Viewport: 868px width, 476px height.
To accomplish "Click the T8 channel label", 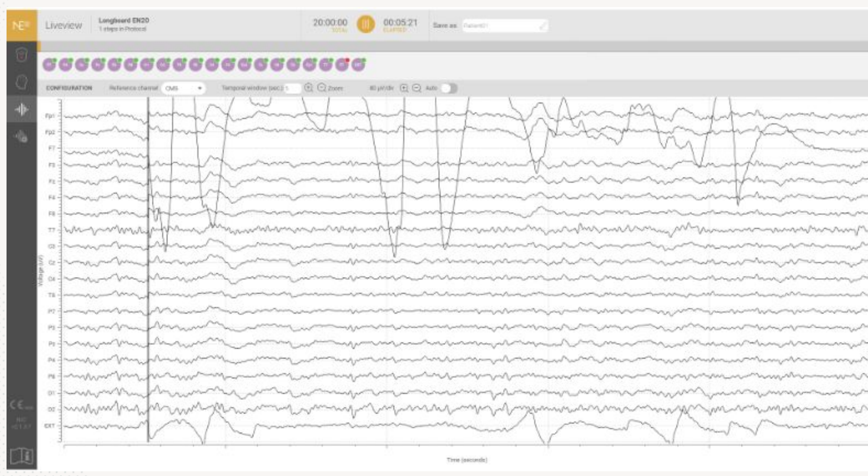I will [x=52, y=295].
